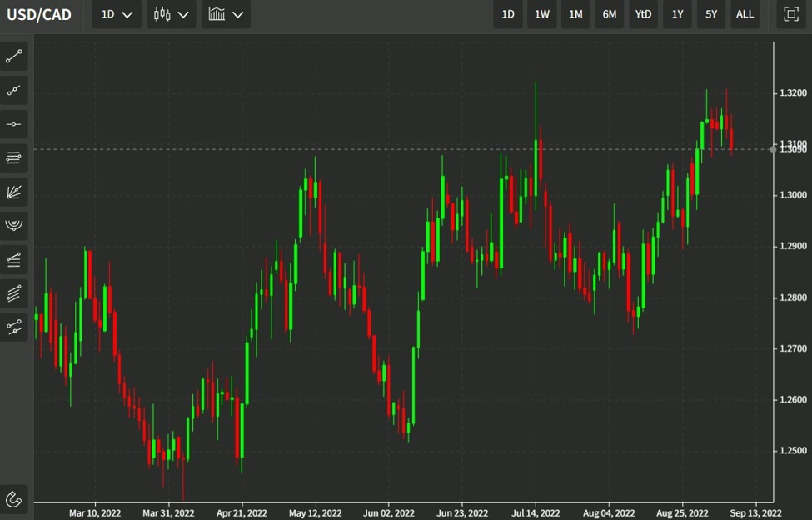Click the eraser icon at bottom left
The width and height of the screenshot is (812, 520).
coord(13,497)
